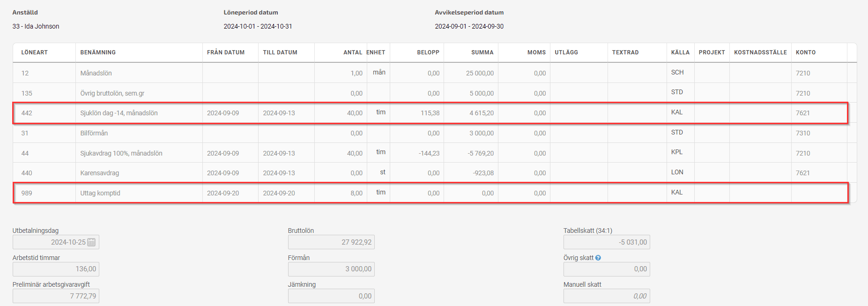Click the help icon beside Övrig skatt
Image resolution: width=868 pixels, height=306 pixels.
(598, 258)
